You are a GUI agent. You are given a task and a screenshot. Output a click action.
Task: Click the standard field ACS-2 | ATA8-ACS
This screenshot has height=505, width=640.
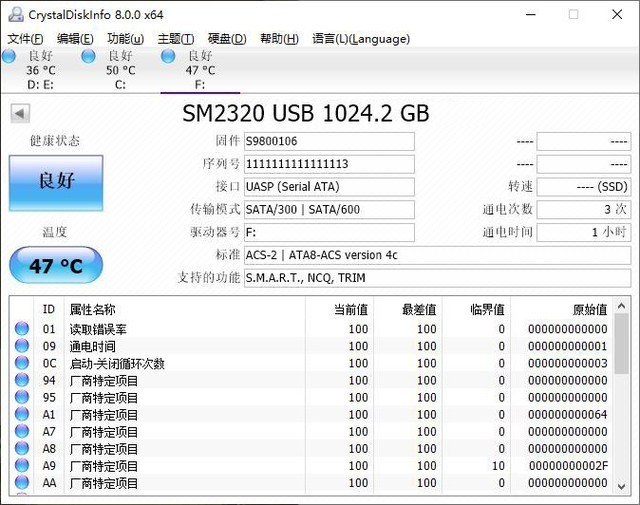pos(438,255)
